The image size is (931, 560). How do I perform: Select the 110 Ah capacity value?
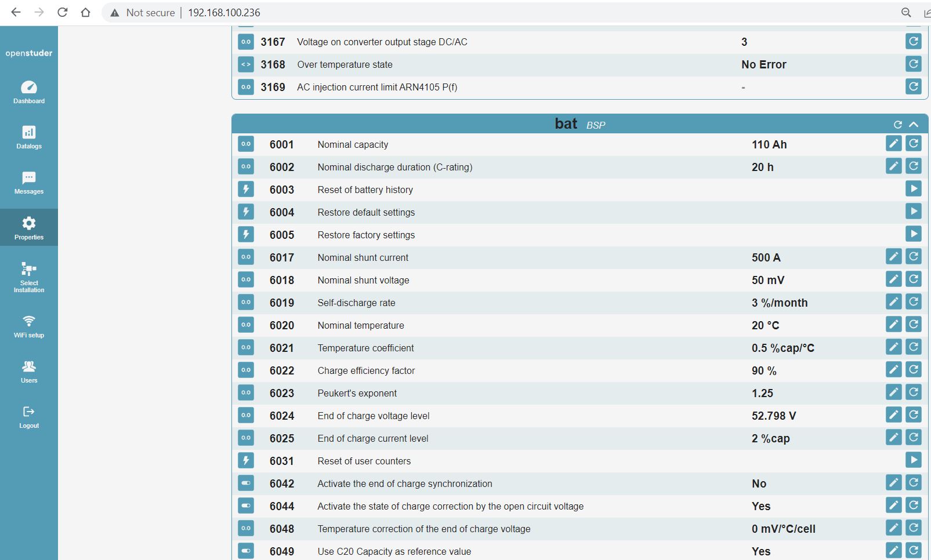pos(769,144)
